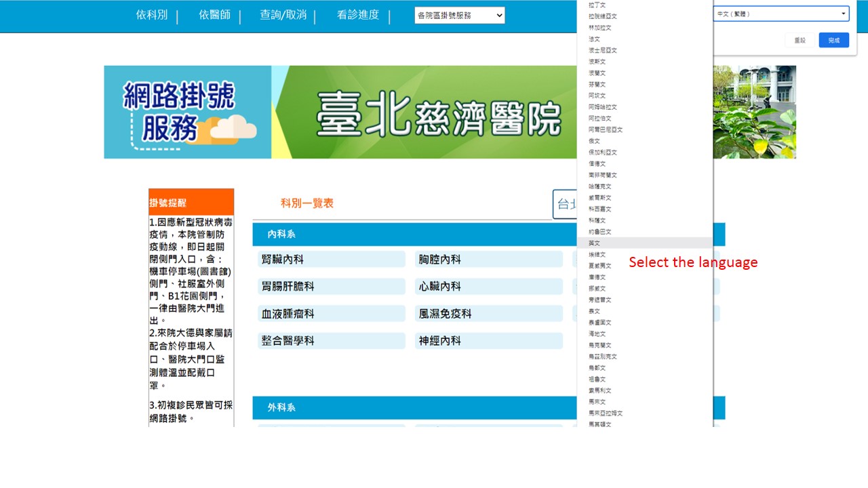Click the 網路掛號服務 banner logo
The width and height of the screenshot is (868, 488).
click(x=188, y=113)
